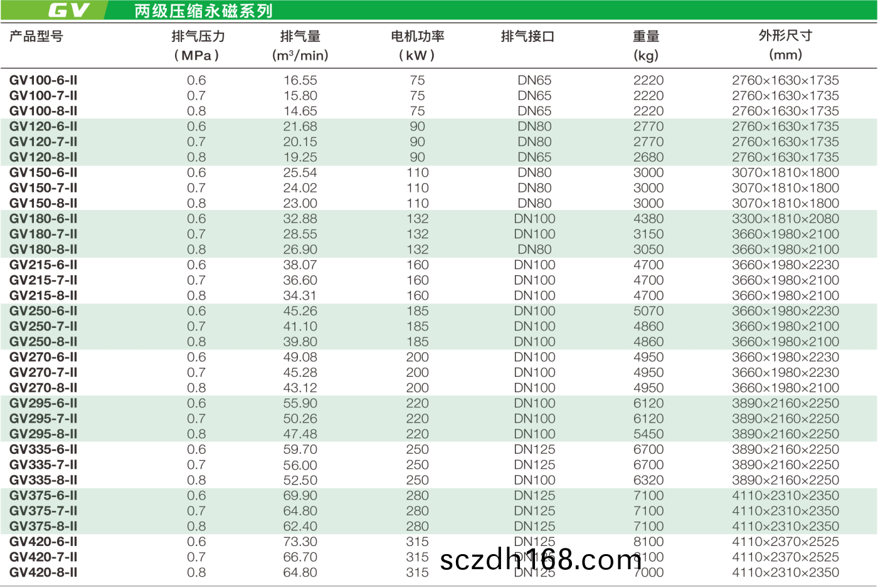The height and width of the screenshot is (588, 878).
Task: Click the 外形尺寸 column header
Action: (785, 36)
